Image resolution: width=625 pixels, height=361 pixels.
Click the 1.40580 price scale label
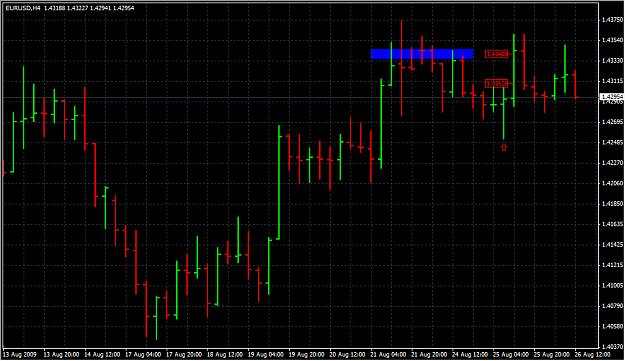[612, 326]
